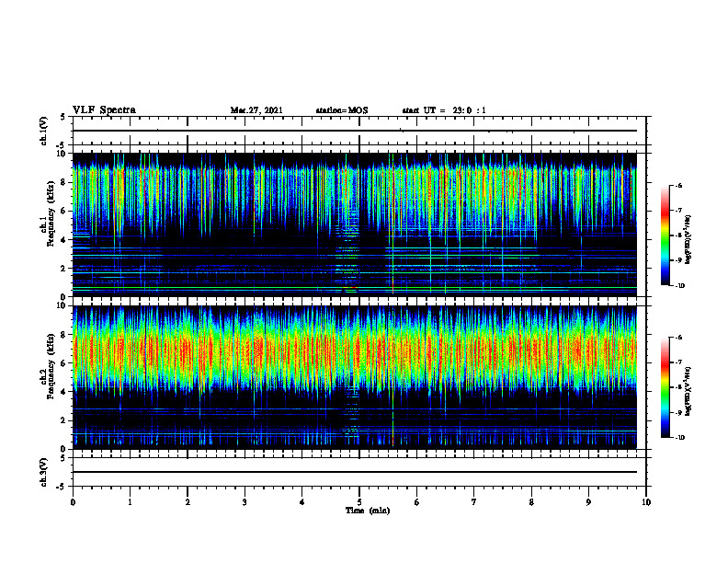Click the "7" tick label on time axis
The image size is (728, 563).
click(474, 502)
